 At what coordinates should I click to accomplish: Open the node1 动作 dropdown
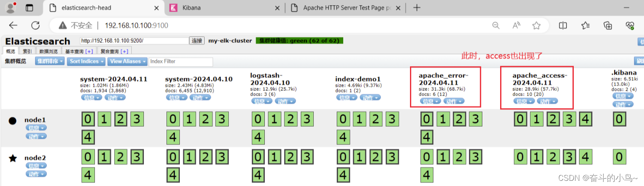(36, 136)
